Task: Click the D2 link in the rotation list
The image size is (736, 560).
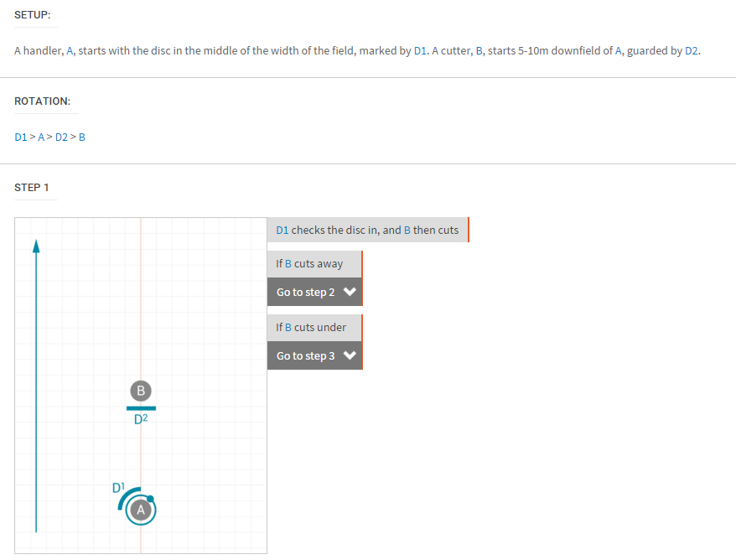Action: coord(61,137)
